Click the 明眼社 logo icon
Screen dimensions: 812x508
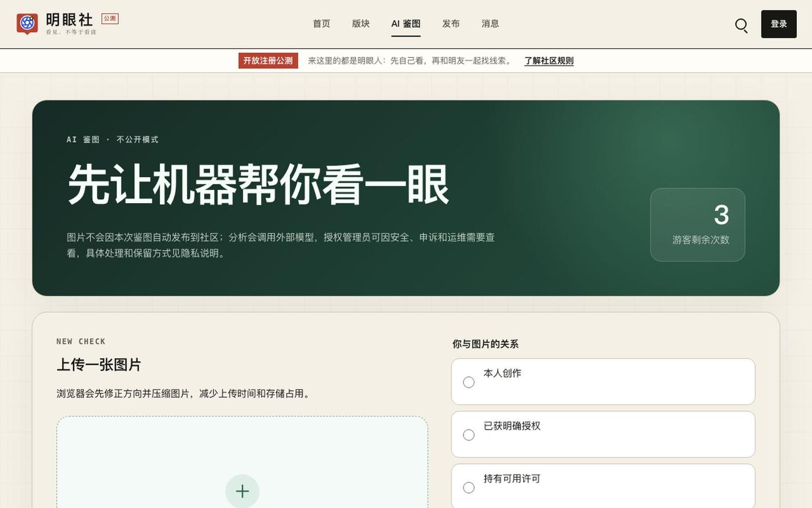point(27,24)
